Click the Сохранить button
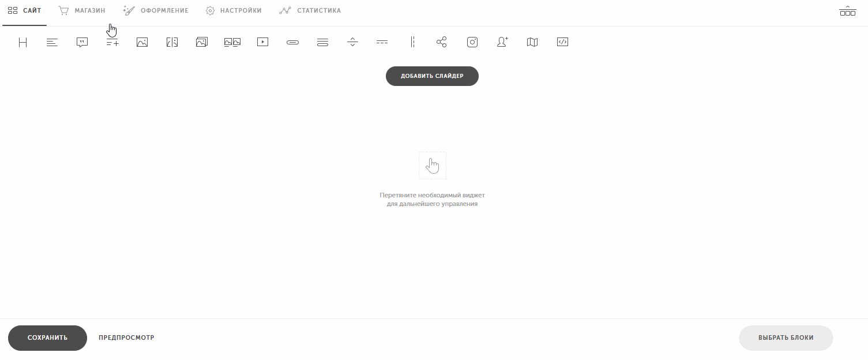Screen dimensions: 868x360 (x=47, y=338)
